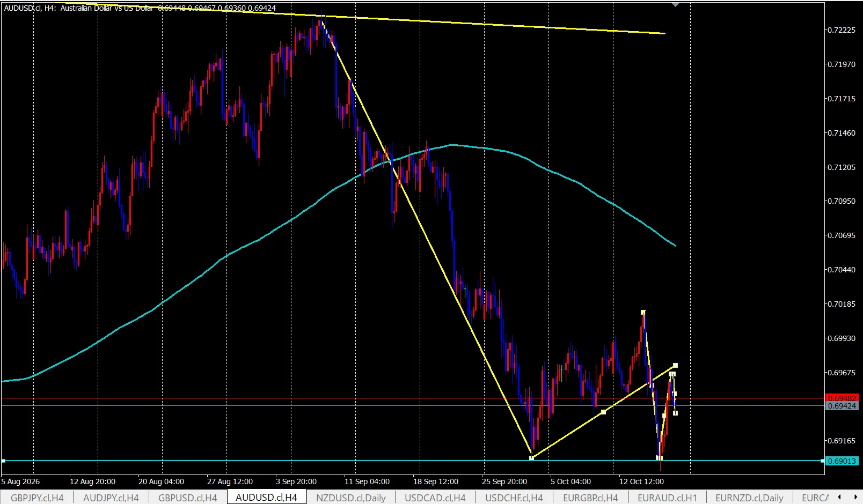Click the 0.71460 price scale value

pos(841,133)
